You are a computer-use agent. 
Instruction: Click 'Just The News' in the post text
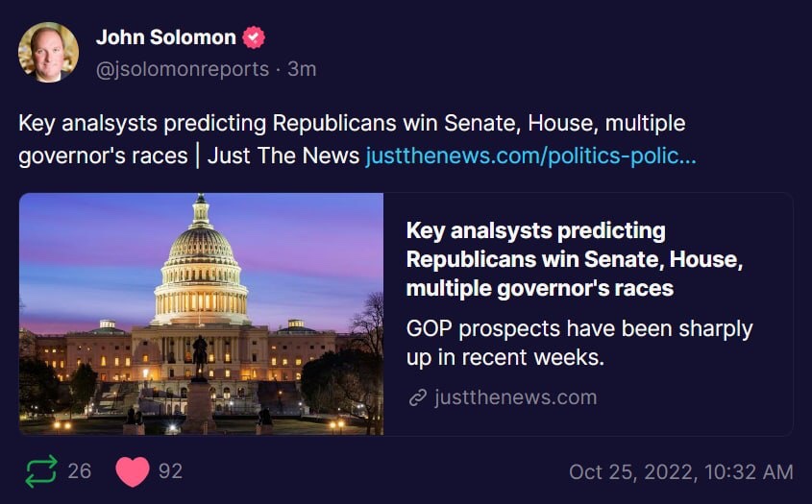click(x=283, y=156)
